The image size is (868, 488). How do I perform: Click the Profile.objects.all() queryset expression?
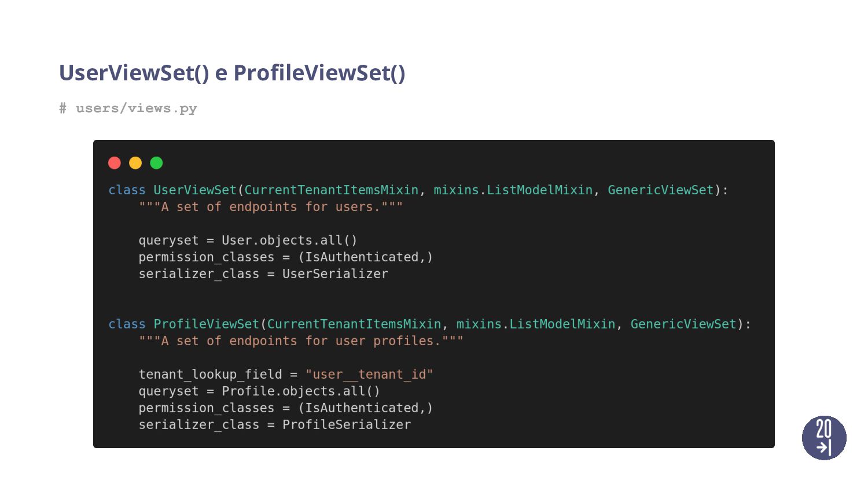[301, 391]
